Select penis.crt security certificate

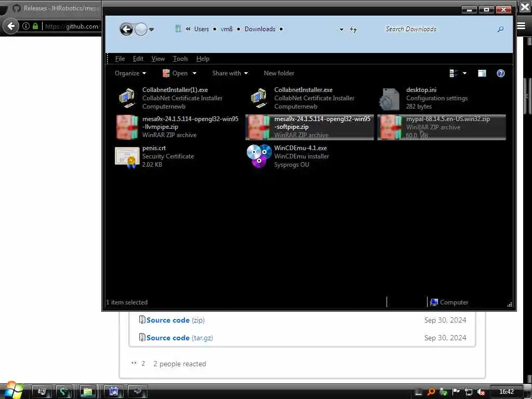pyautogui.click(x=177, y=156)
